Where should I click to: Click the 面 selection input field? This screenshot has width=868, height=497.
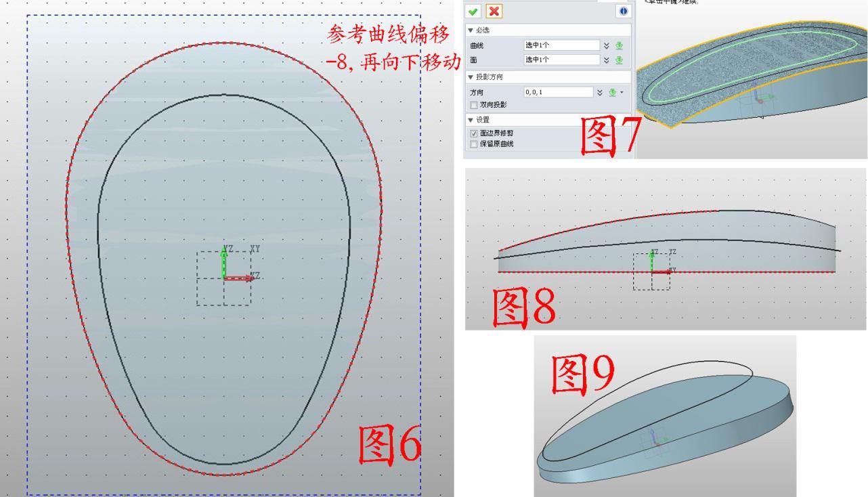(x=561, y=60)
